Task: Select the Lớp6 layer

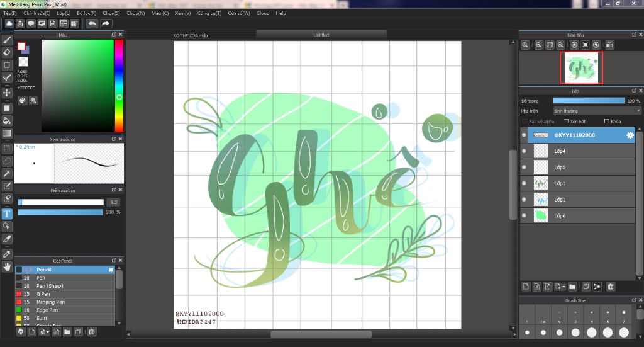Action: click(578, 215)
